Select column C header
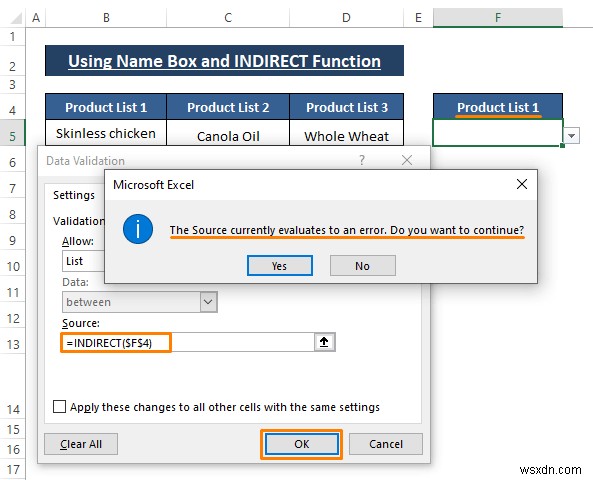 (x=228, y=17)
